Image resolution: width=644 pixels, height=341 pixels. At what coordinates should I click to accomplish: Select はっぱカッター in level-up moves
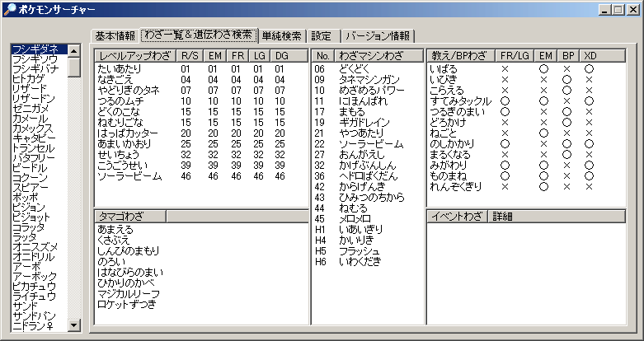point(127,133)
